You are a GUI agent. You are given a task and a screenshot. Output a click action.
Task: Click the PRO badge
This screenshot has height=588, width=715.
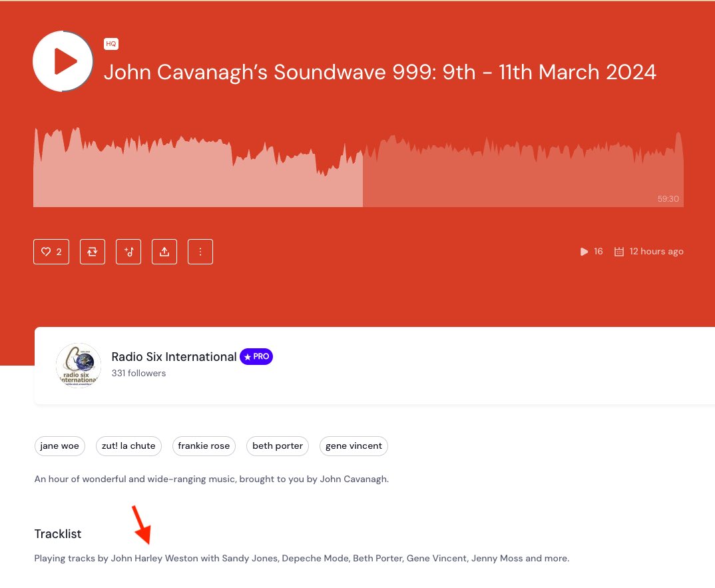(256, 357)
